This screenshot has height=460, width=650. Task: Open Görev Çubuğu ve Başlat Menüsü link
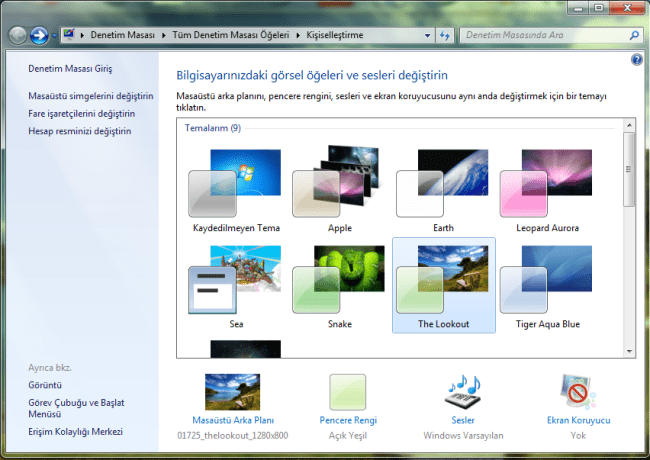click(x=76, y=408)
